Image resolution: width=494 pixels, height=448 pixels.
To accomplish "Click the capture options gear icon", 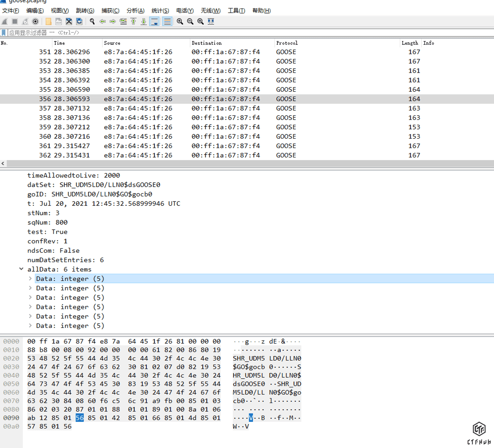I will point(35,22).
